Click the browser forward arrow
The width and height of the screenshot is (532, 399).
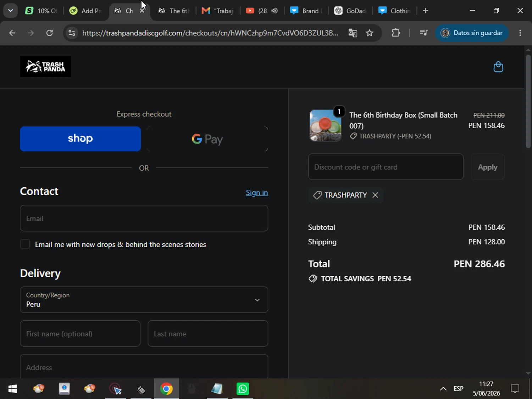point(31,33)
